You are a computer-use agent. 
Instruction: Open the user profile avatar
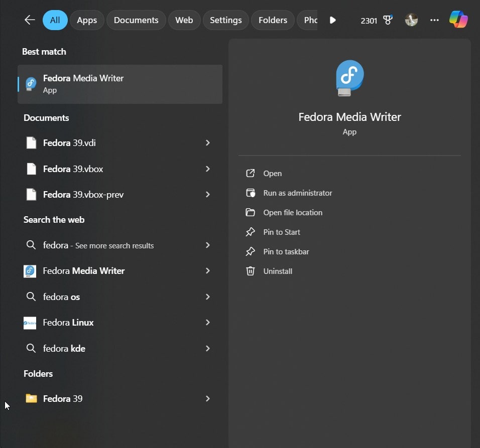(411, 20)
